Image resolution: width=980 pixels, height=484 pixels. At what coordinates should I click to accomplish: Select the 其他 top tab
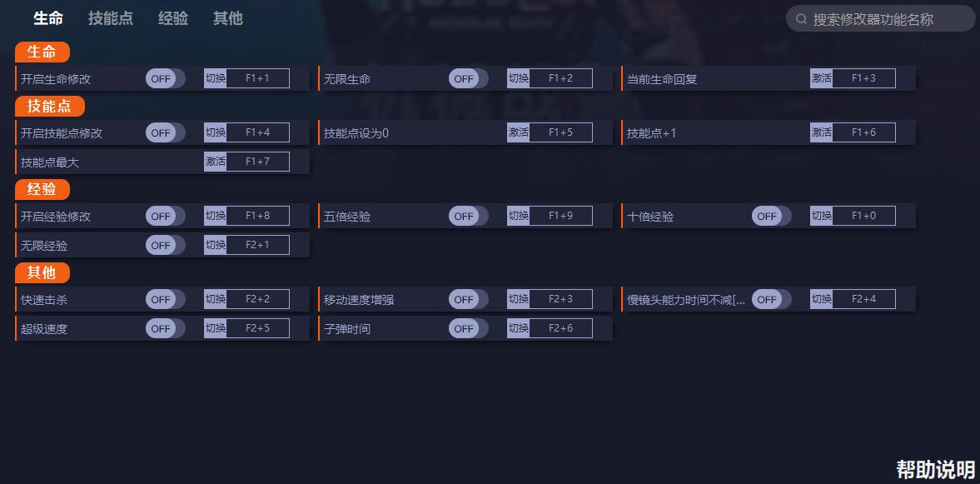(x=227, y=18)
